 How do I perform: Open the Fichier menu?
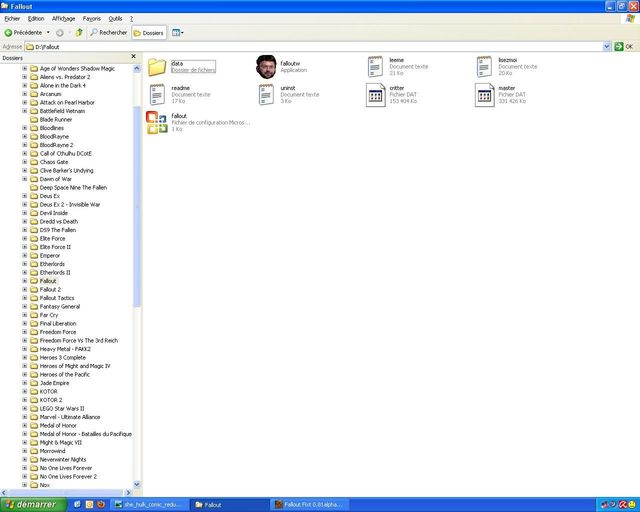pos(12,19)
